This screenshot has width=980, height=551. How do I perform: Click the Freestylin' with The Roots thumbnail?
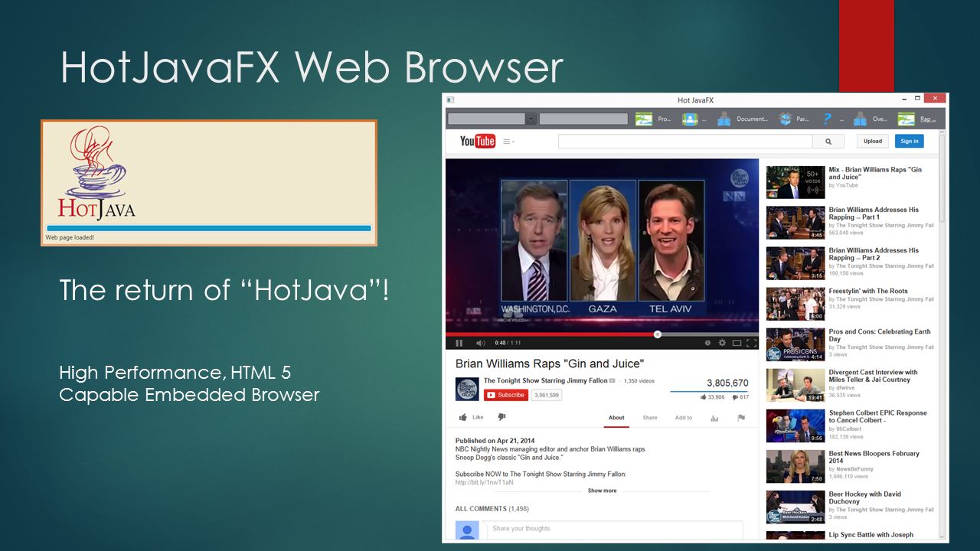coord(795,304)
